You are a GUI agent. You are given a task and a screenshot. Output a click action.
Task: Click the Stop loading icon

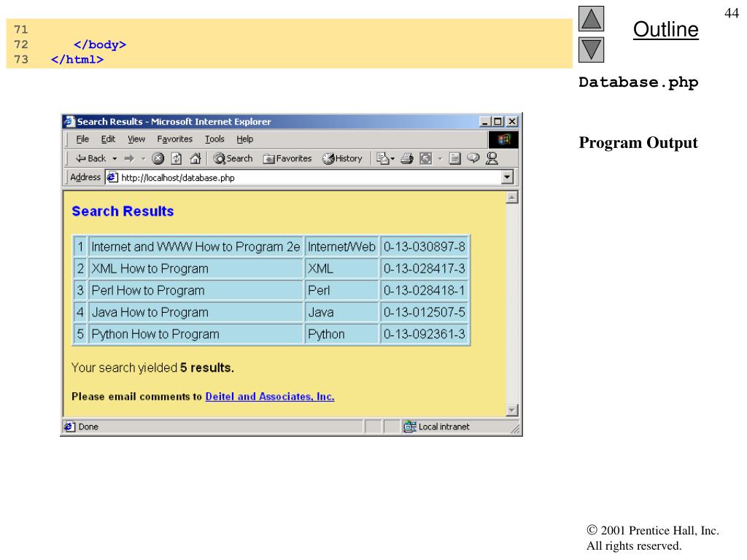click(158, 158)
